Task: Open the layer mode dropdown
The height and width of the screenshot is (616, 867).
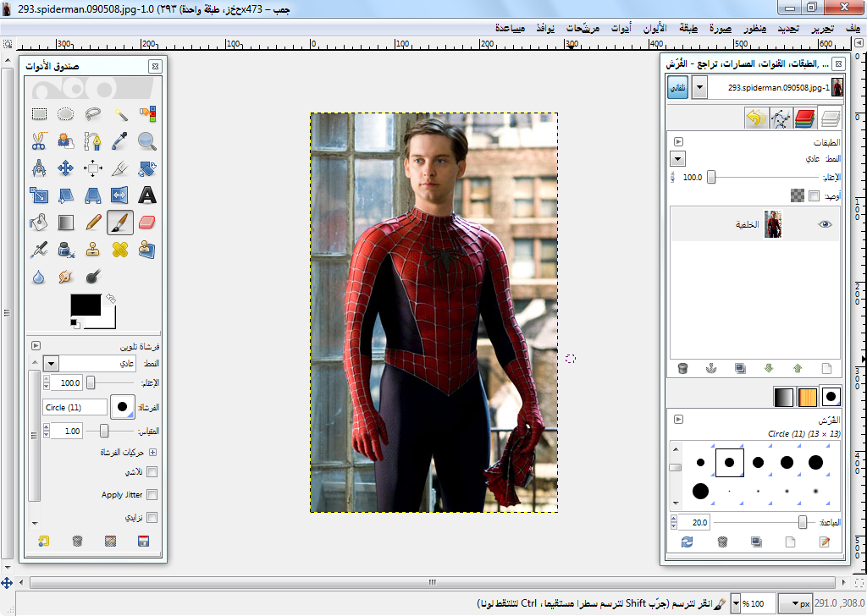Action: pyautogui.click(x=678, y=159)
